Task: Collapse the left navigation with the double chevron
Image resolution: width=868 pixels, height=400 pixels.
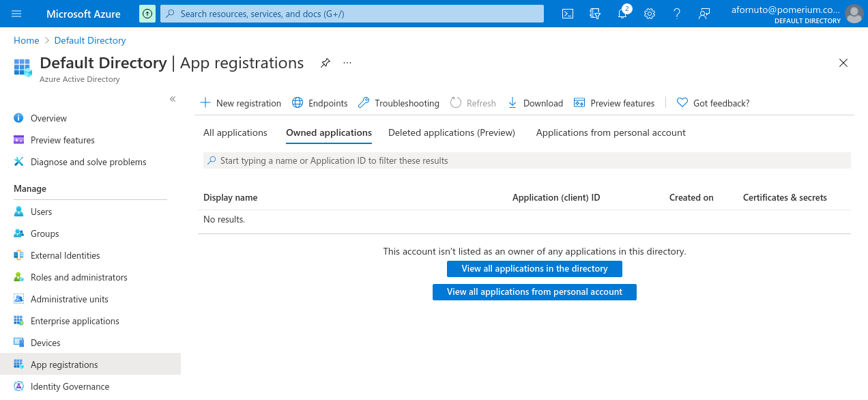Action: click(x=173, y=99)
